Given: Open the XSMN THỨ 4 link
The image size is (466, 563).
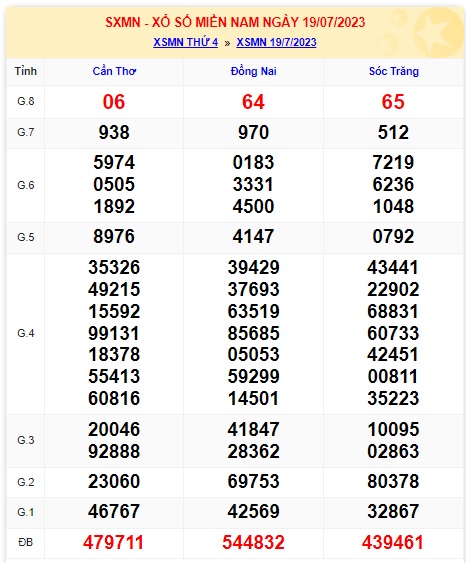Looking at the screenshot, I should click(x=185, y=42).
